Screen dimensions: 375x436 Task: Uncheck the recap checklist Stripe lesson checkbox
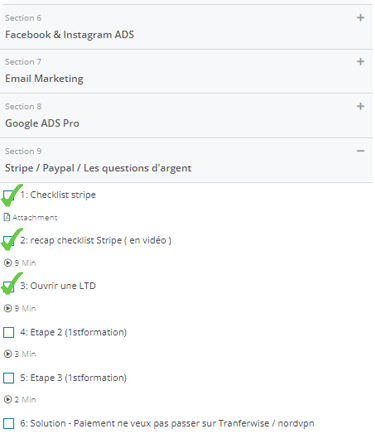pyautogui.click(x=9, y=241)
